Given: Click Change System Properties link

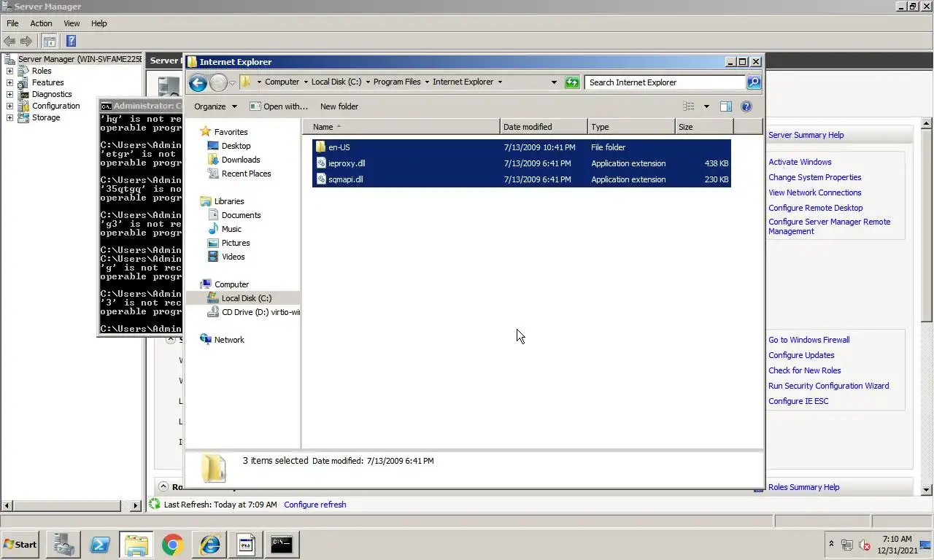Looking at the screenshot, I should (814, 177).
